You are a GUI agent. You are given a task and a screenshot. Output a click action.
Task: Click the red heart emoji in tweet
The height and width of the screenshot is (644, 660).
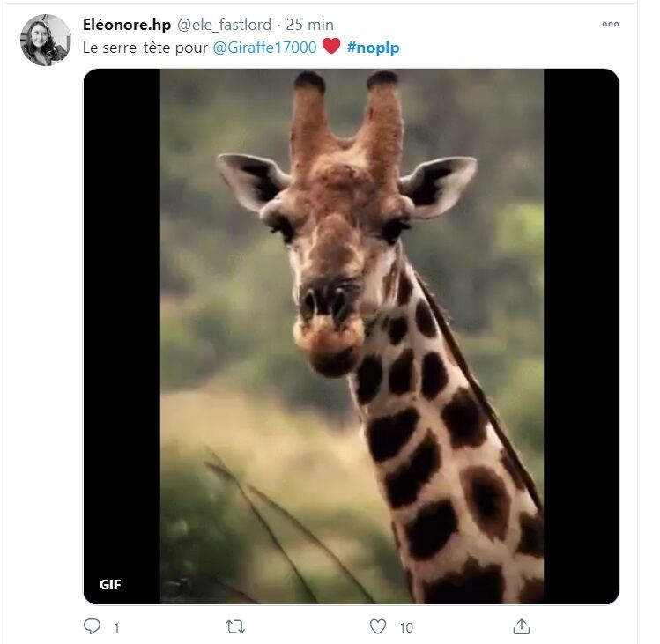tap(331, 46)
